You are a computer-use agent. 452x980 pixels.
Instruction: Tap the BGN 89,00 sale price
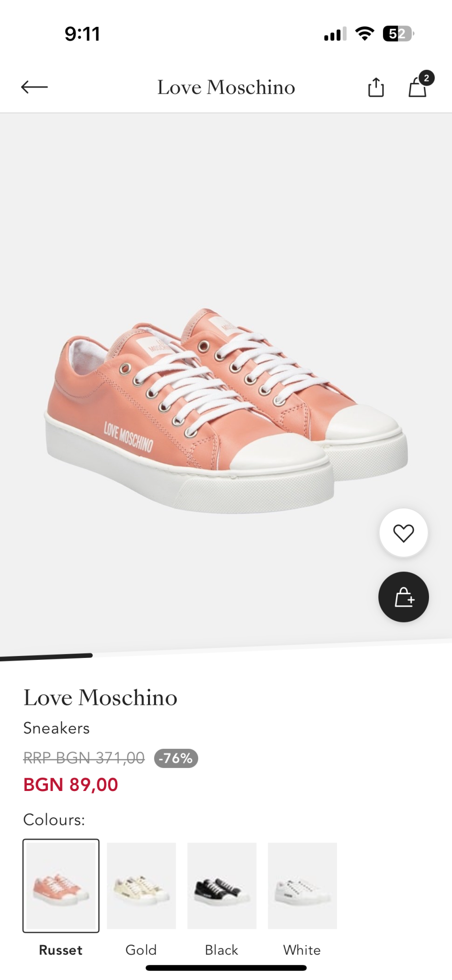71,785
